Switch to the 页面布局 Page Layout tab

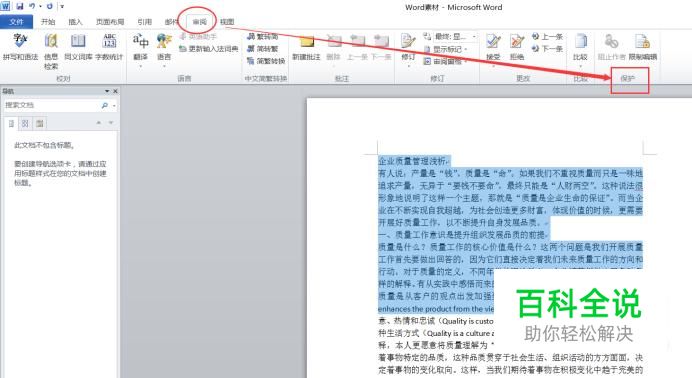click(110, 22)
